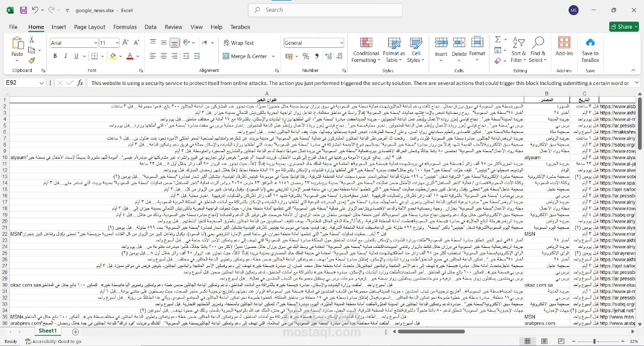Open the font size dropdown
Image resolution: width=644 pixels, height=346 pixels.
(117, 43)
